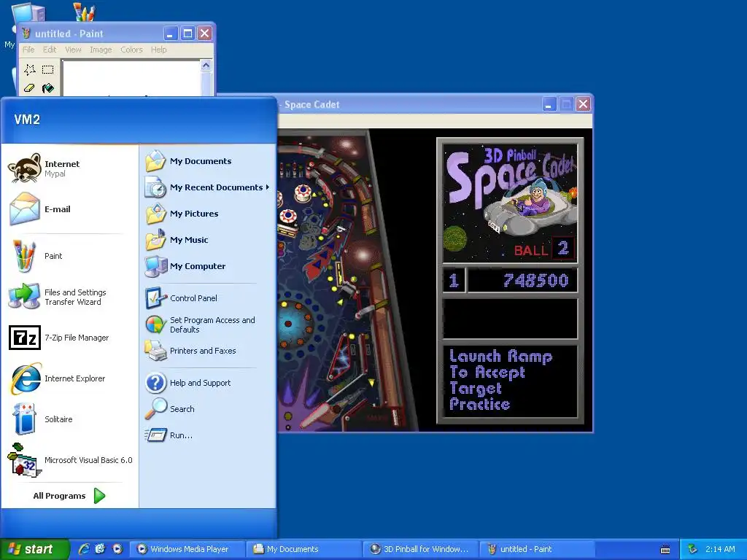Open Set Program Access and Defaults

208,324
